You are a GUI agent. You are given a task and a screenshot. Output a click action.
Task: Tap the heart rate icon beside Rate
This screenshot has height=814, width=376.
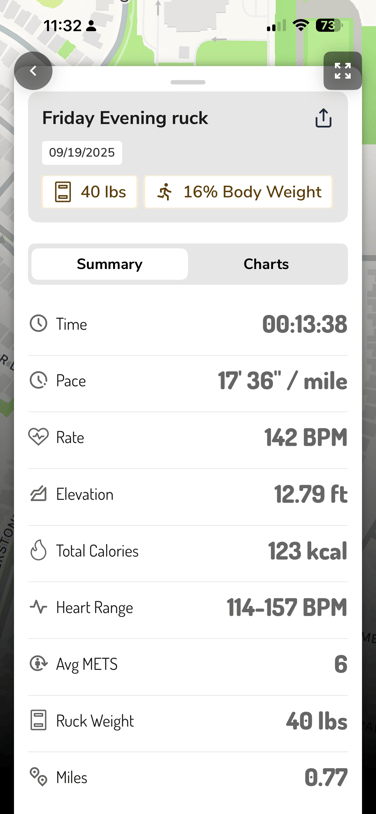pos(38,437)
